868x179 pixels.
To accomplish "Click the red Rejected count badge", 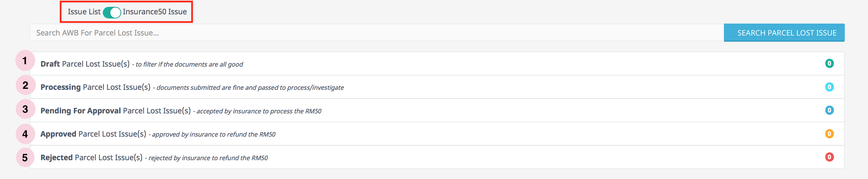I will coord(829,157).
